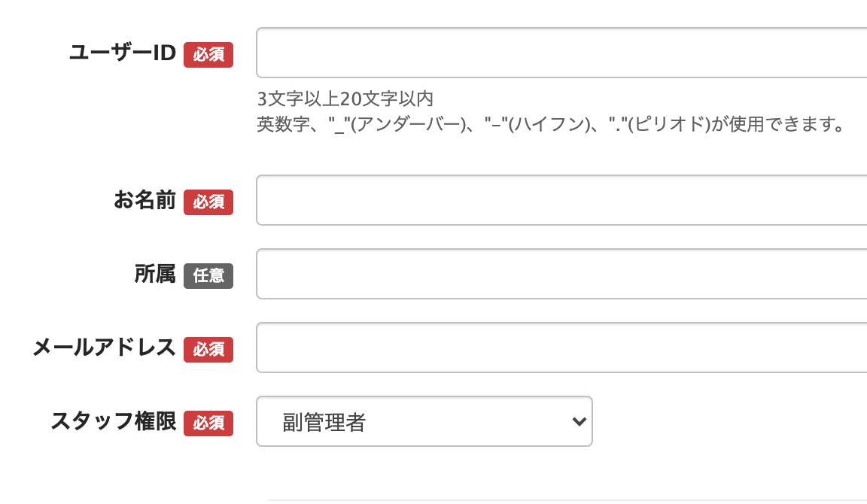Click the 副管理者 selected value text
Image resolution: width=867 pixels, height=504 pixels.
(324, 422)
